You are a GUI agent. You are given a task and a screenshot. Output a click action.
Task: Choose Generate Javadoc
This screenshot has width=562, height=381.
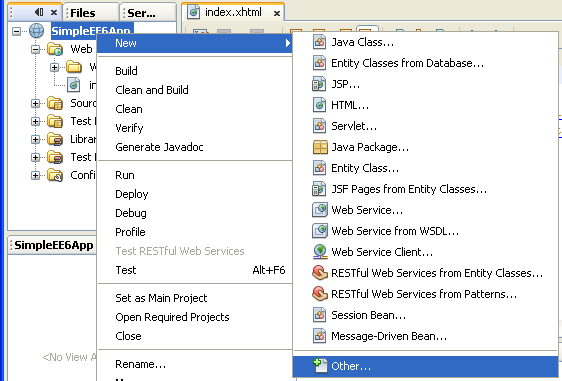coord(195,147)
